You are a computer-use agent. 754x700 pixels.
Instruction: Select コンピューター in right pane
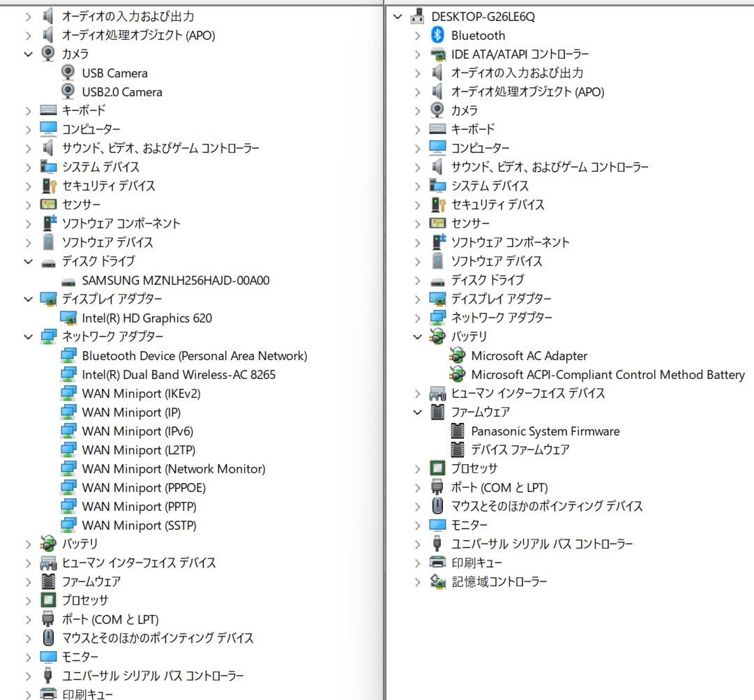tap(480, 148)
